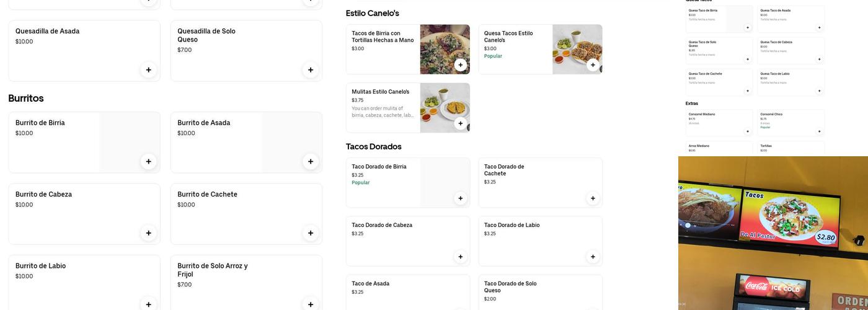Add Burrito de Birria with plus icon
The image size is (868, 310).
click(148, 162)
